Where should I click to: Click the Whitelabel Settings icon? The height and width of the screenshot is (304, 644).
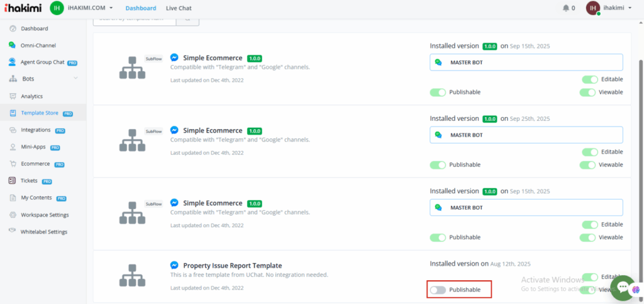tap(13, 232)
